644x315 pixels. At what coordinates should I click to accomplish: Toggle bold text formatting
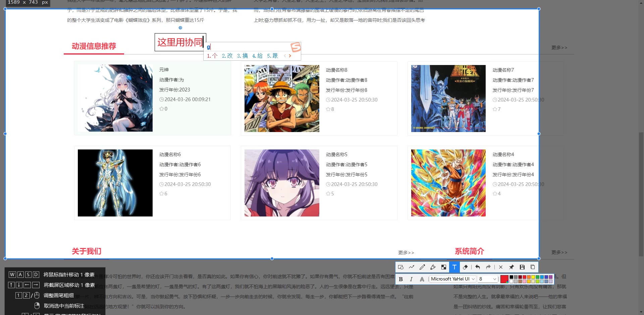click(400, 279)
